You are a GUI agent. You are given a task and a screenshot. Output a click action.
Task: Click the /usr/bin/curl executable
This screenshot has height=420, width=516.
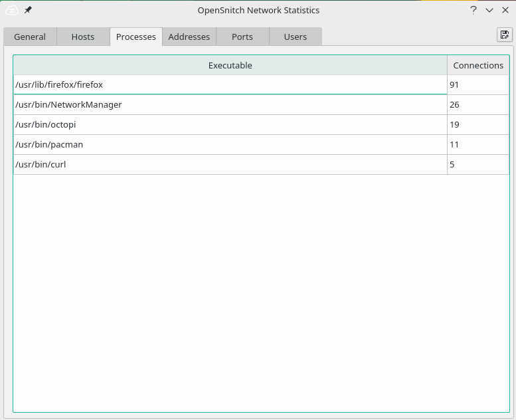pos(230,164)
